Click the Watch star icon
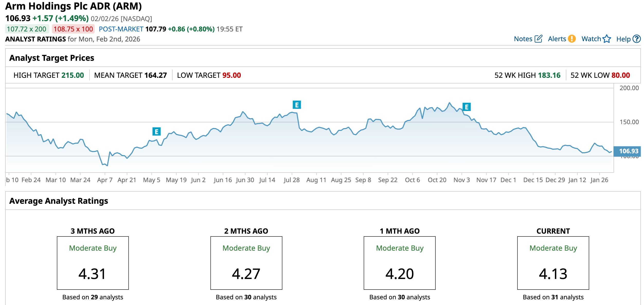The height and width of the screenshot is (305, 644). click(607, 39)
